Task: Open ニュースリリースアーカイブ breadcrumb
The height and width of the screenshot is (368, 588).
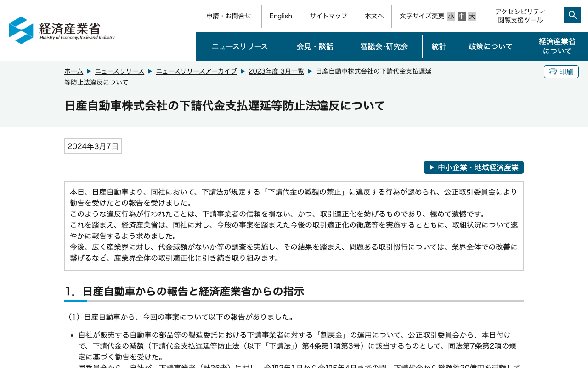Action: pyautogui.click(x=197, y=71)
